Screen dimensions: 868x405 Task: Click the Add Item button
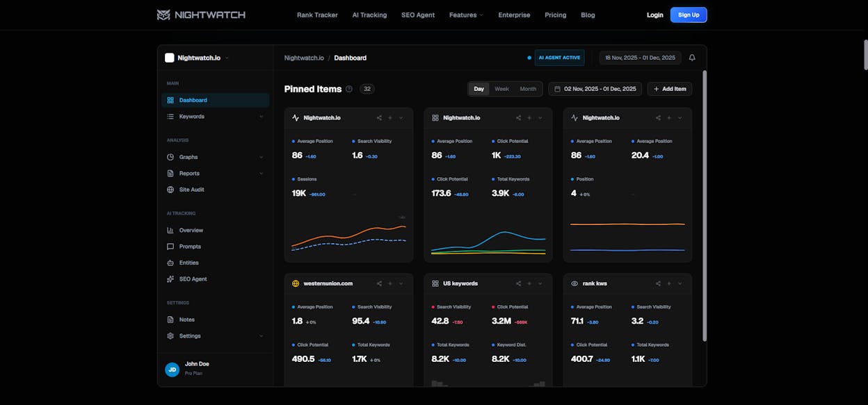pos(670,89)
